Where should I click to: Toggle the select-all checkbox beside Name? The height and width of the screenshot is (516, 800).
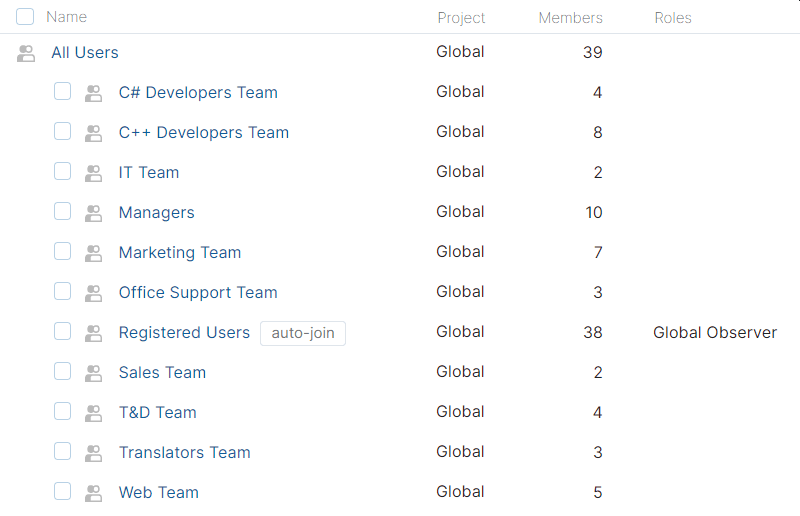[25, 16]
